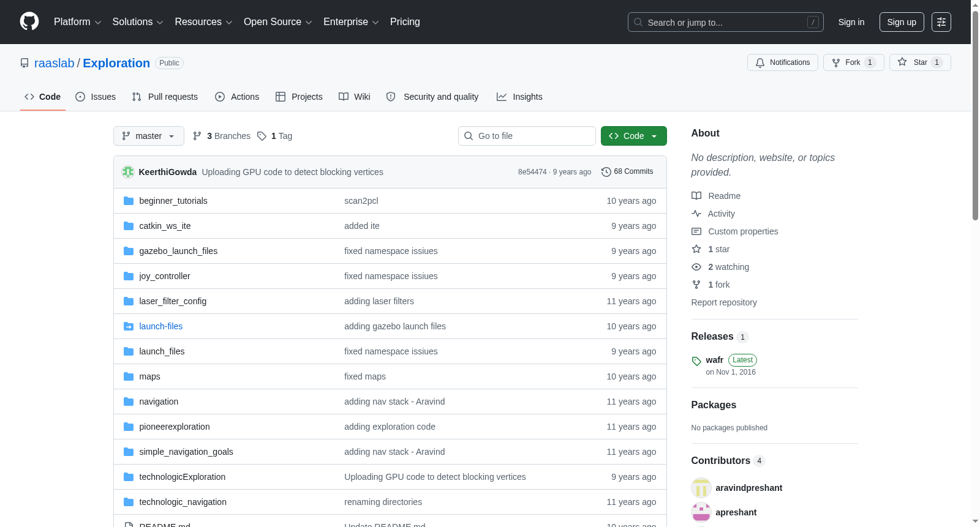The height and width of the screenshot is (527, 980).
Task: Click the fork icon beside 1 fork
Action: pos(696,285)
